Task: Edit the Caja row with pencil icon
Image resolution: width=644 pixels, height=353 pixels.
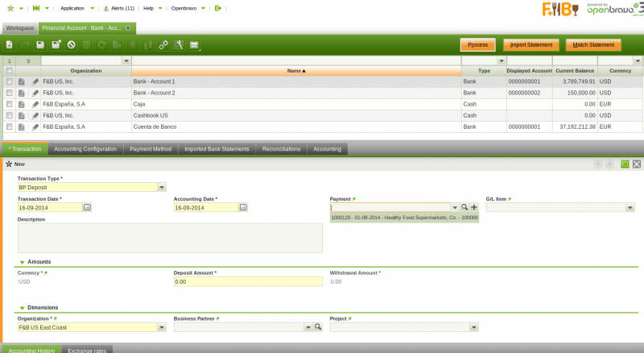Action: pos(35,105)
